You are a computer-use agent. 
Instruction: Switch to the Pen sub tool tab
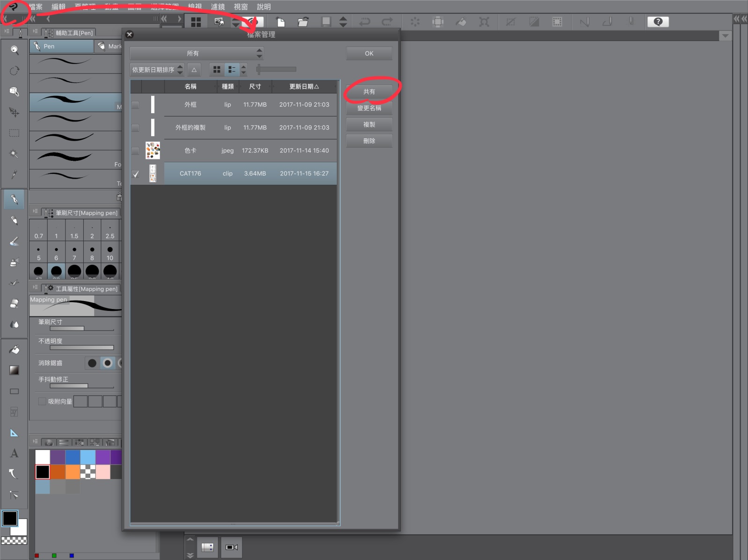pos(61,46)
